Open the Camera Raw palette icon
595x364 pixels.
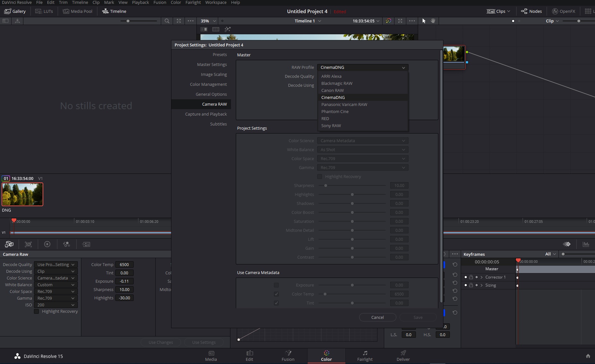click(9, 244)
